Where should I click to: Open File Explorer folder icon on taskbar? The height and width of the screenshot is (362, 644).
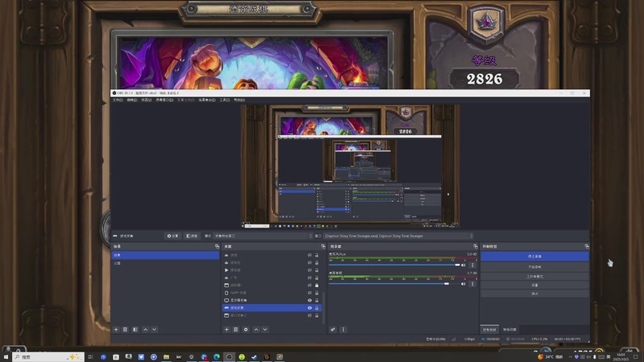point(166,357)
